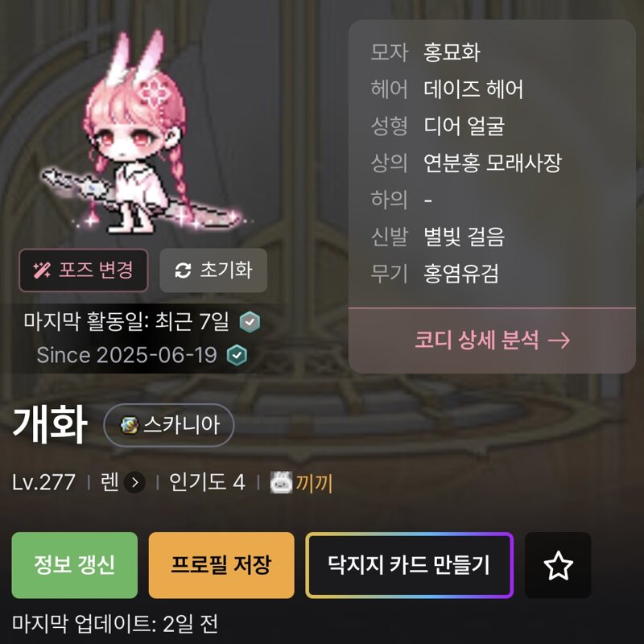Image resolution: width=644 pixels, height=644 pixels.
Task: Click the verified badge beside 마지막 활동일
Action: 250,321
